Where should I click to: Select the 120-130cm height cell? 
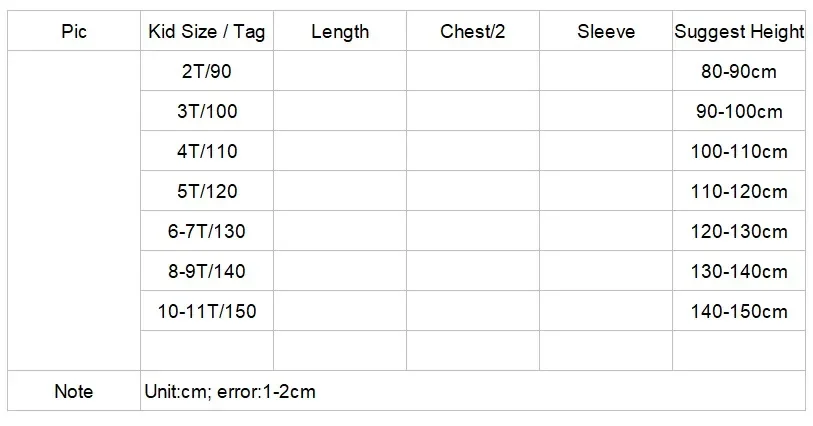pyautogui.click(x=739, y=231)
